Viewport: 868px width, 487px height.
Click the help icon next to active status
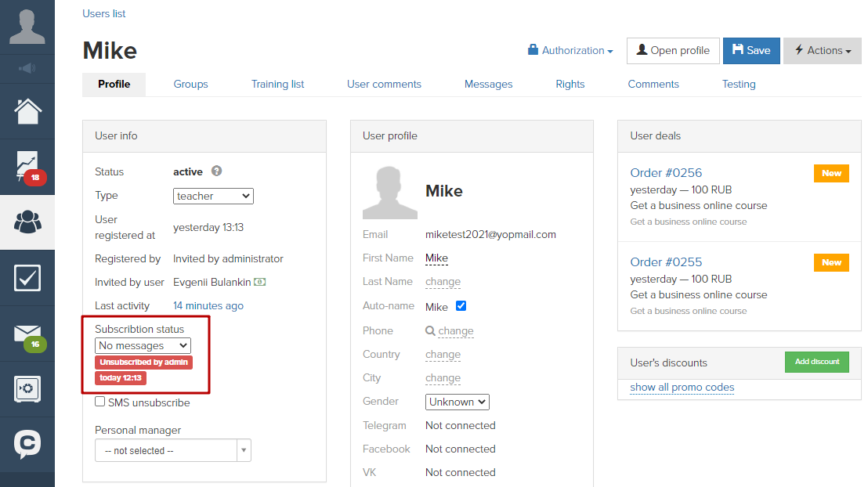pyautogui.click(x=216, y=171)
